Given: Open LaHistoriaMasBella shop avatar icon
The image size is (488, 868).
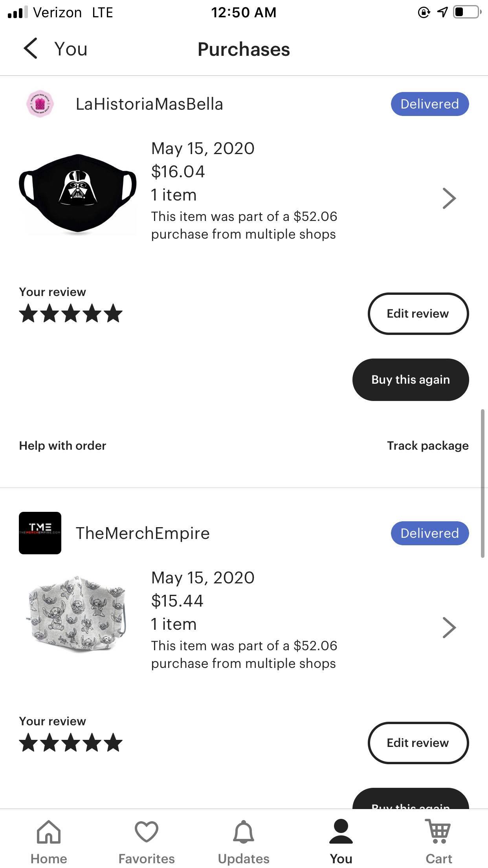Looking at the screenshot, I should [40, 104].
